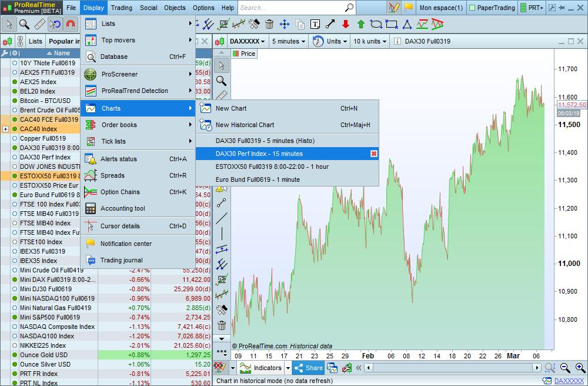Click the pencil drawing mode icon in title bar
The image size is (588, 386).
click(x=394, y=8)
